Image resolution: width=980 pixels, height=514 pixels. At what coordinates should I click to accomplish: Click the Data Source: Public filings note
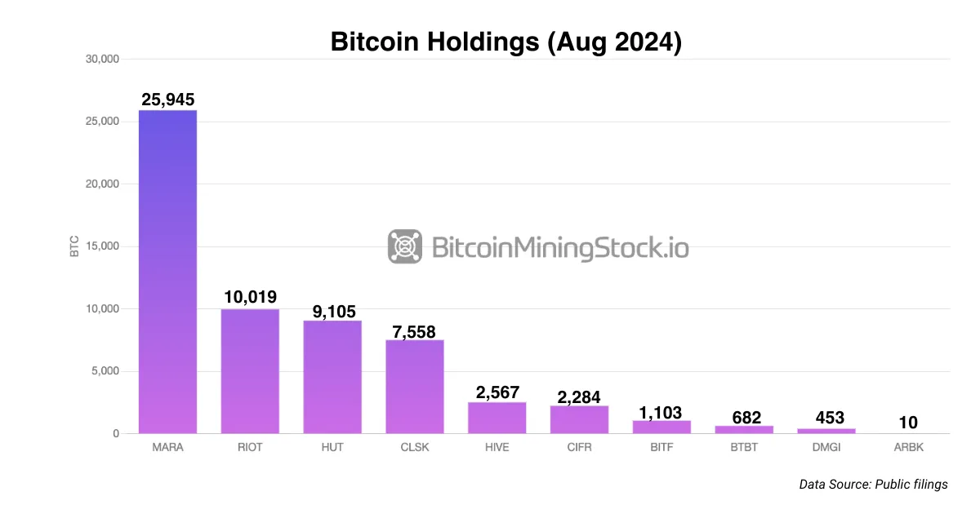[873, 485]
